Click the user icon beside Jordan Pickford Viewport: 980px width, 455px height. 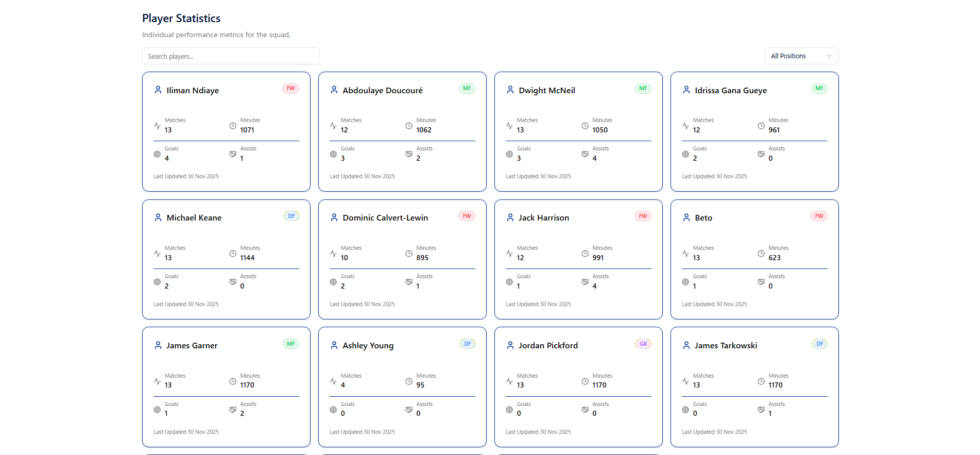[x=510, y=345]
